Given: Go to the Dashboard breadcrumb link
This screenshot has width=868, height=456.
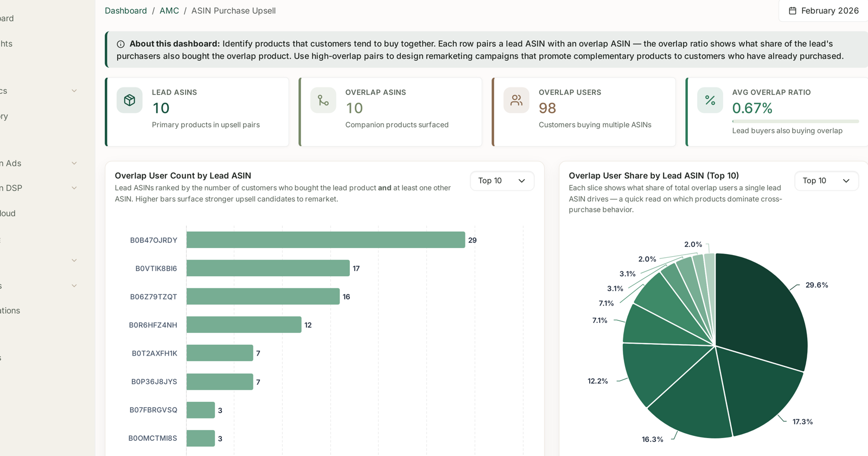Looking at the screenshot, I should [126, 11].
